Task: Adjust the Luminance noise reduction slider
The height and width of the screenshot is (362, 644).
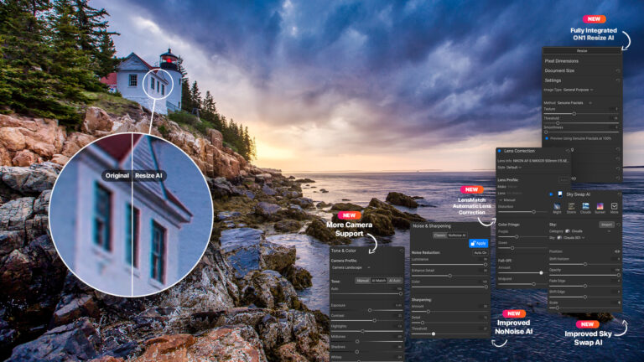Action: click(486, 265)
